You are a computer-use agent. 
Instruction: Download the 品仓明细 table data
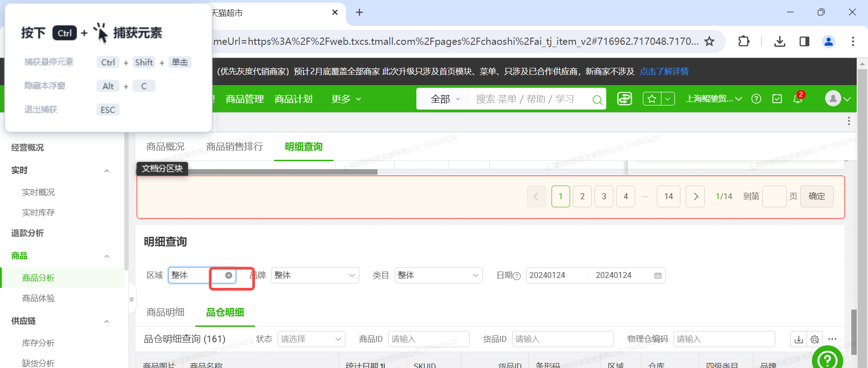pyautogui.click(x=799, y=339)
